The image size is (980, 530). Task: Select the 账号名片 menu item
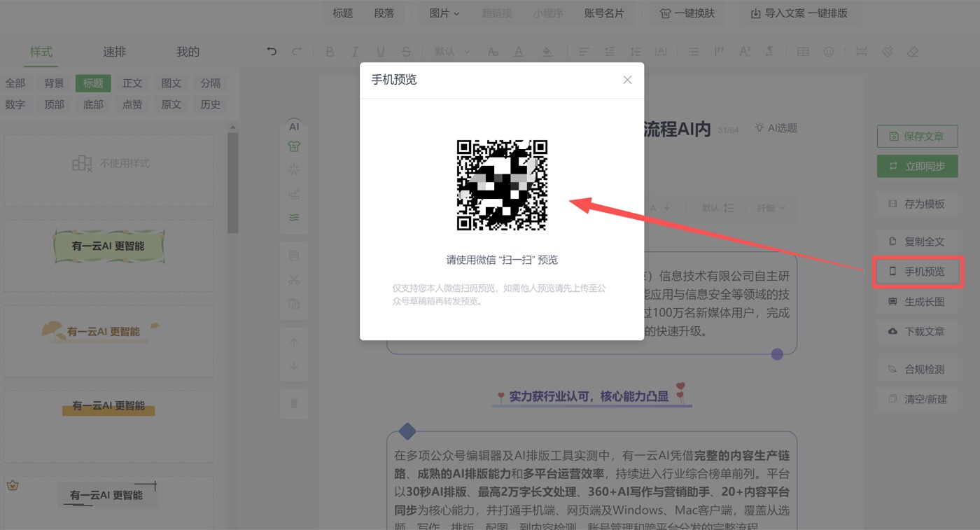click(604, 13)
